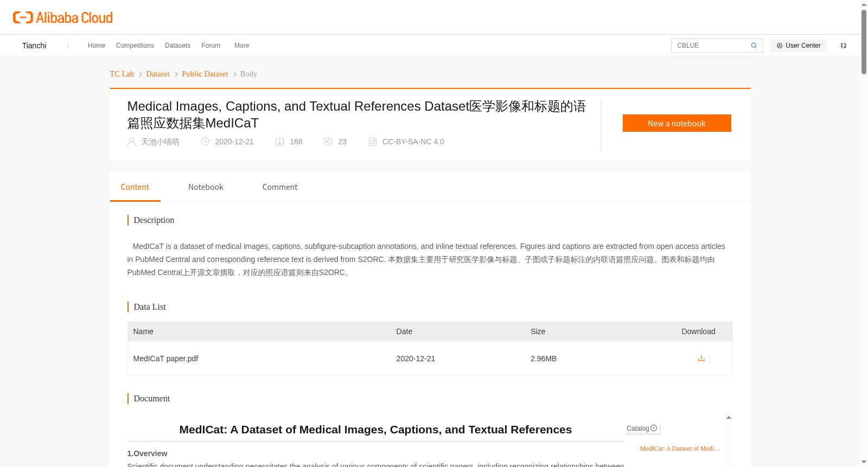The height and width of the screenshot is (467, 868).
Task: Click the Data List section heading
Action: point(150,307)
